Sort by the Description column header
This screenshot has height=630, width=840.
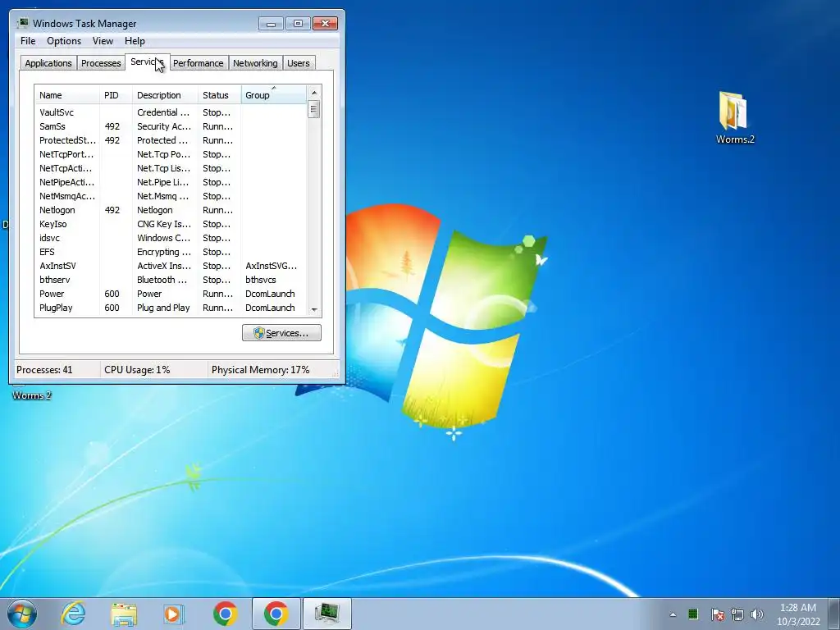pos(165,95)
